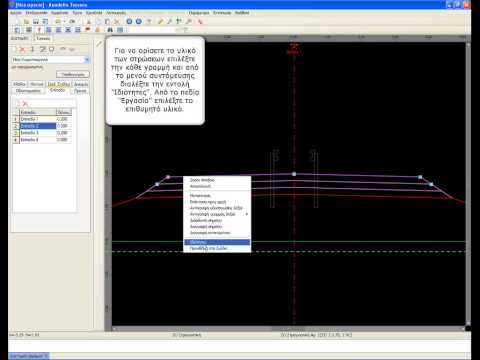Click the binoculars search icon in toolbar
Image resolution: width=480 pixels, height=360 pixels.
coord(110,30)
